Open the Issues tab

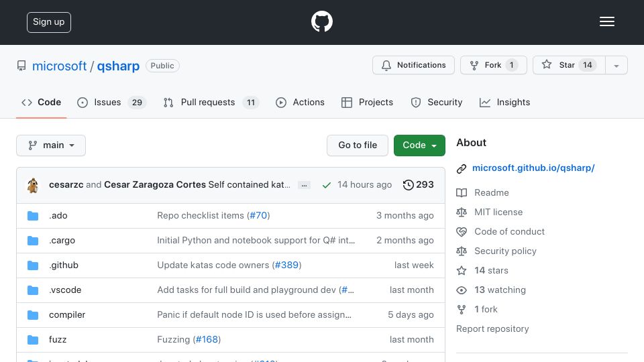pyautogui.click(x=111, y=102)
